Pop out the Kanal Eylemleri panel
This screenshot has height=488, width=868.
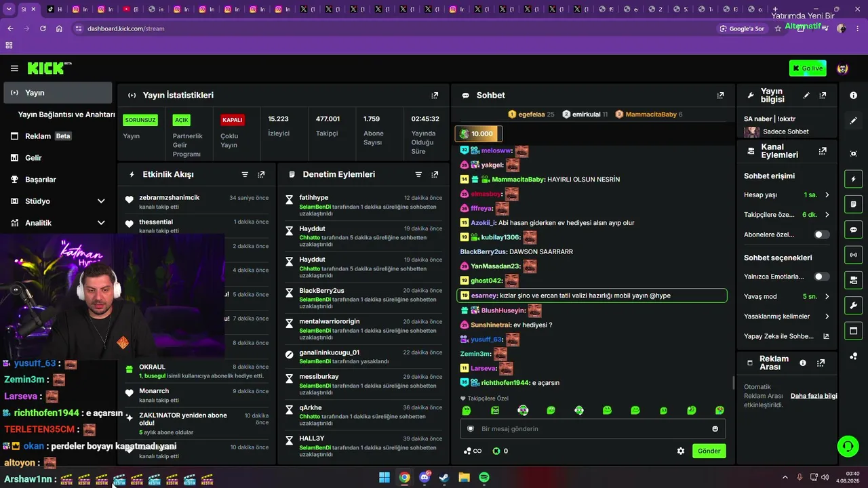(823, 151)
